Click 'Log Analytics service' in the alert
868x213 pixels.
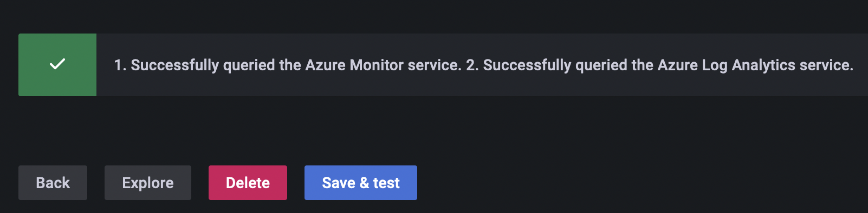point(778,65)
